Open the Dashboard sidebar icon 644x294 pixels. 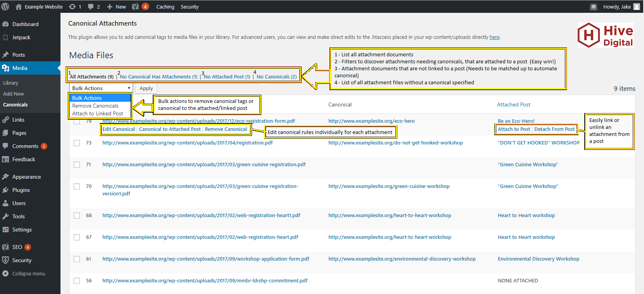click(5, 24)
